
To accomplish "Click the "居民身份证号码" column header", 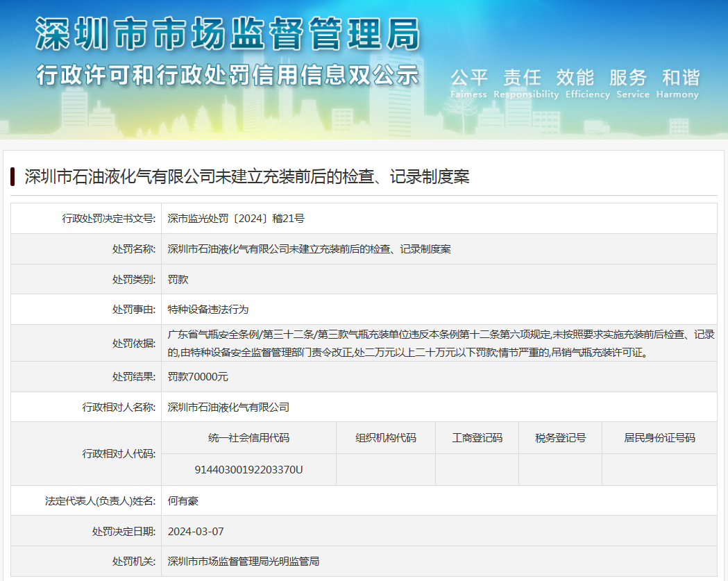I will click(660, 438).
